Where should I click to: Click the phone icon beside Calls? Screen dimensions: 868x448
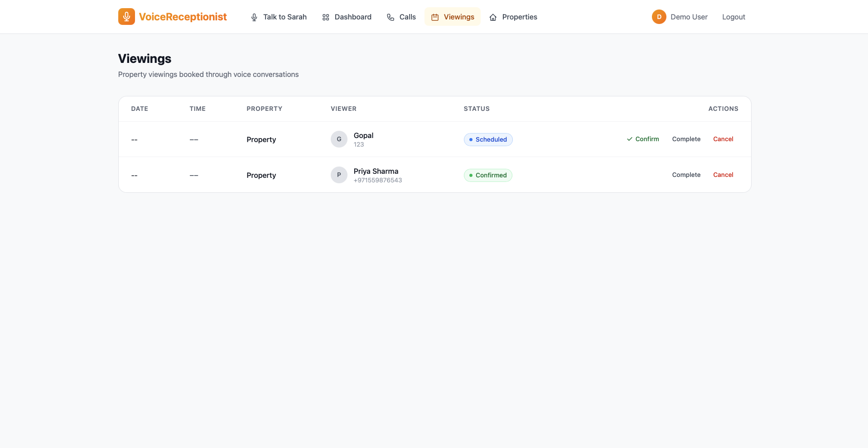point(391,17)
